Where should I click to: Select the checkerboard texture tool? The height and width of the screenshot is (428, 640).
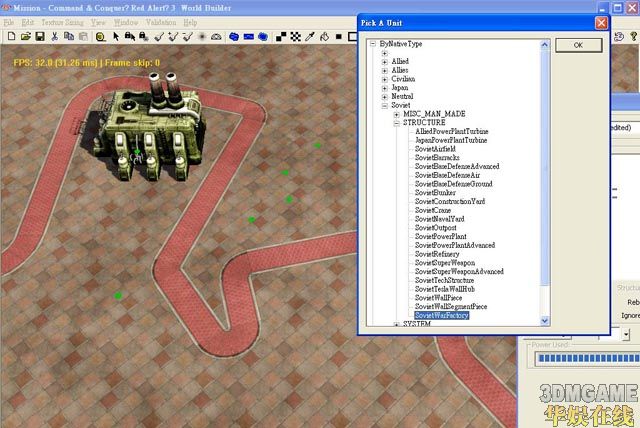tap(296, 37)
